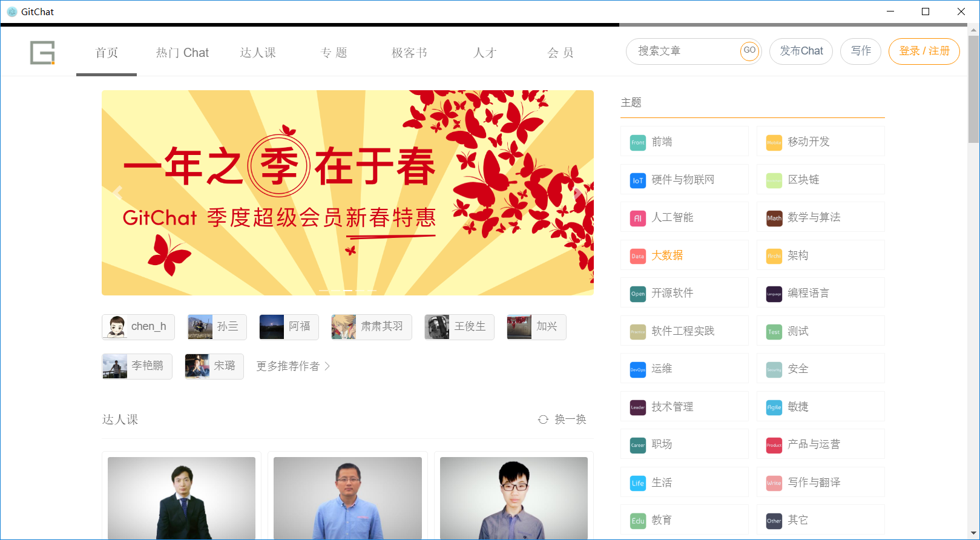980x540 pixels.
Task: Open author 李艳鹏 profile chip
Action: (x=137, y=366)
